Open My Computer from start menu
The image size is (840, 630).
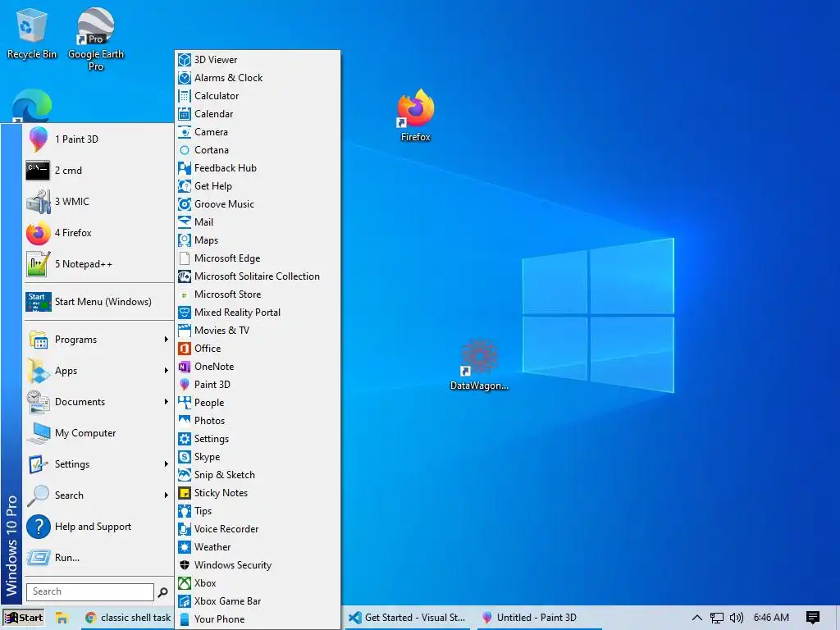click(98, 433)
